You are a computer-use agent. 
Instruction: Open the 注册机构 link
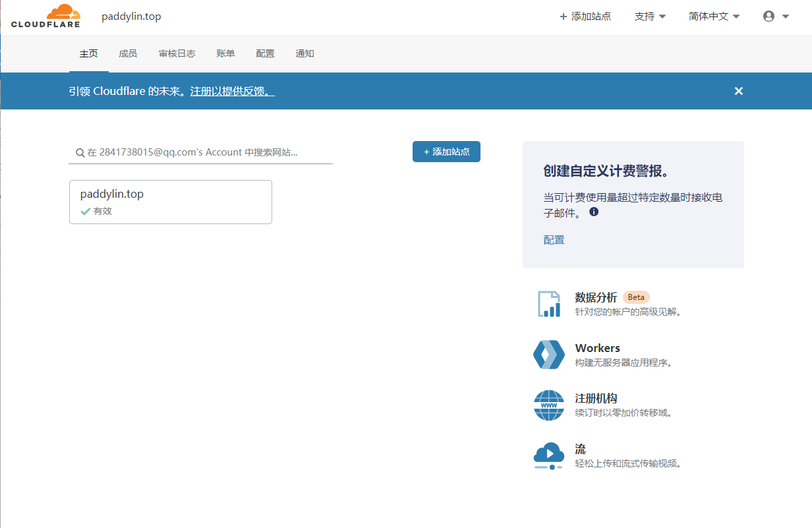[596, 399]
